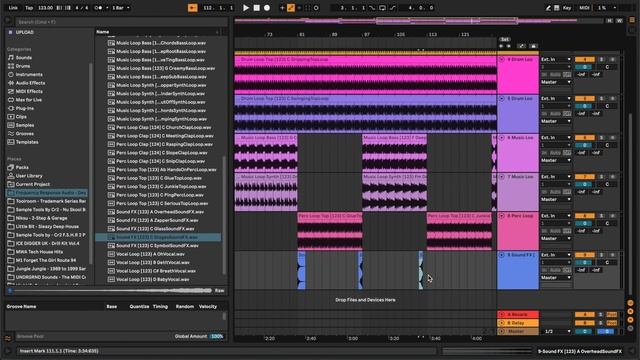The image size is (640, 360).
Task: Solo the 4 Drum Loo track
Action: [601, 60]
